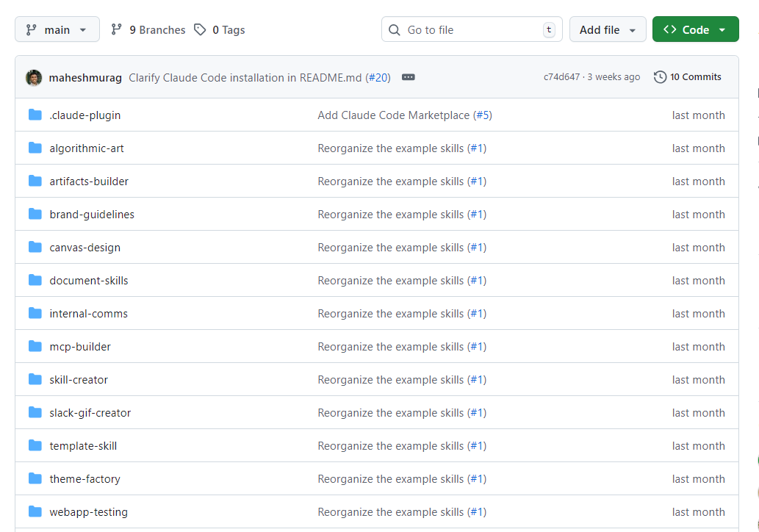The height and width of the screenshot is (532, 759).
Task: Open the #1 link in artifacts-builder row
Action: [x=477, y=181]
